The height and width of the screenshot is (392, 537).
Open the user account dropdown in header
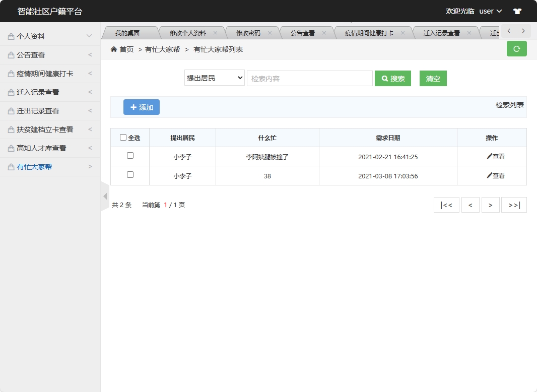point(490,11)
